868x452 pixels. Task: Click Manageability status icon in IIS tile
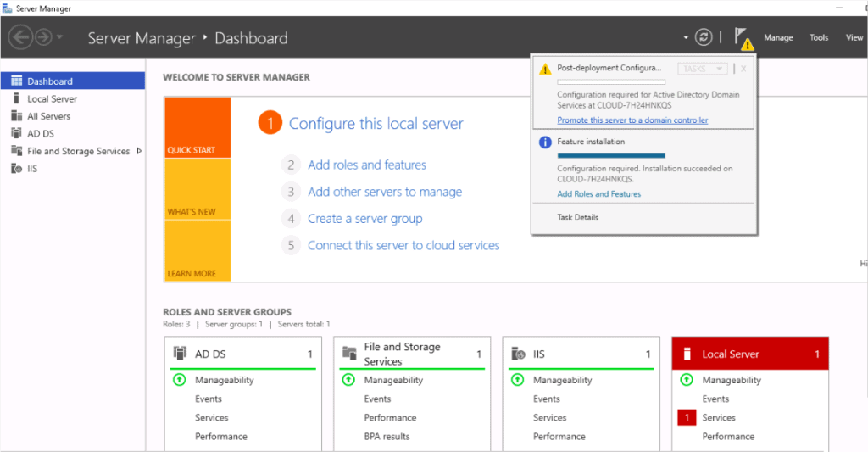point(518,379)
